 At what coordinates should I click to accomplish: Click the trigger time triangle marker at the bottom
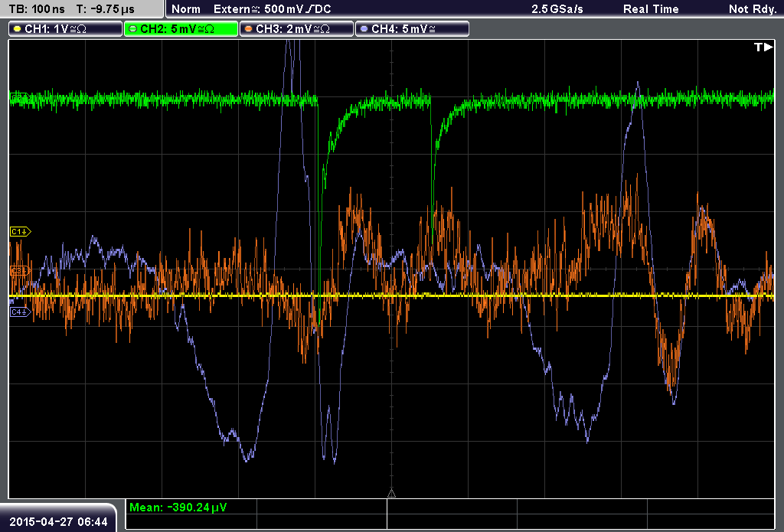point(391,494)
